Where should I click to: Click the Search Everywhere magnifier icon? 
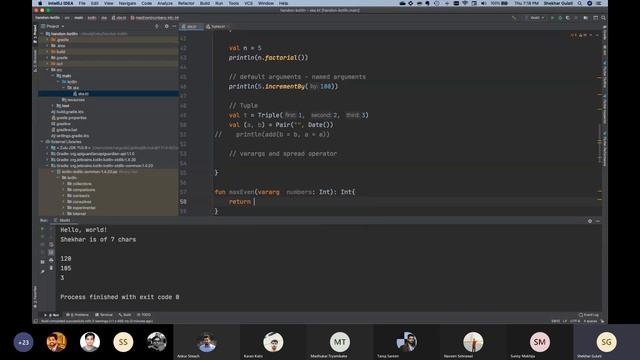pyautogui.click(x=603, y=18)
